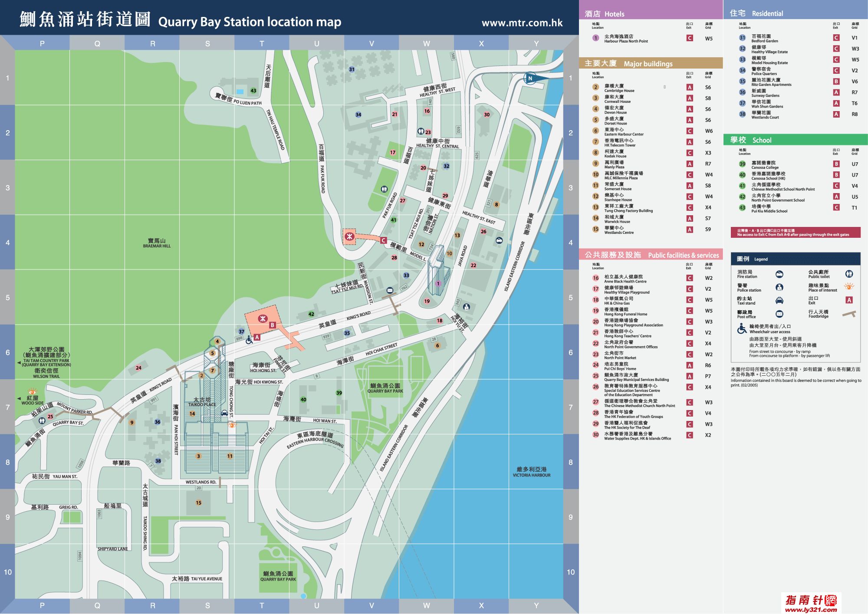Click the Public toilet icon in the legend
The width and height of the screenshot is (868, 614).
coord(849,274)
